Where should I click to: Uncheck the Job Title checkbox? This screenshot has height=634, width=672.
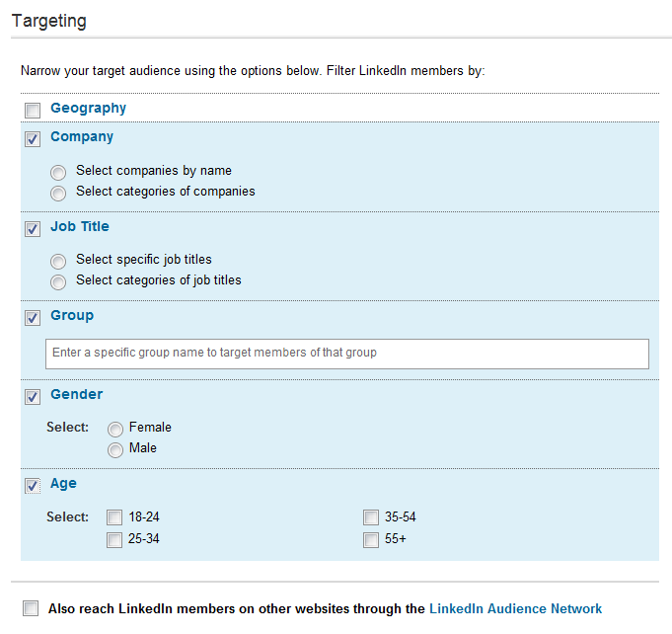click(33, 228)
